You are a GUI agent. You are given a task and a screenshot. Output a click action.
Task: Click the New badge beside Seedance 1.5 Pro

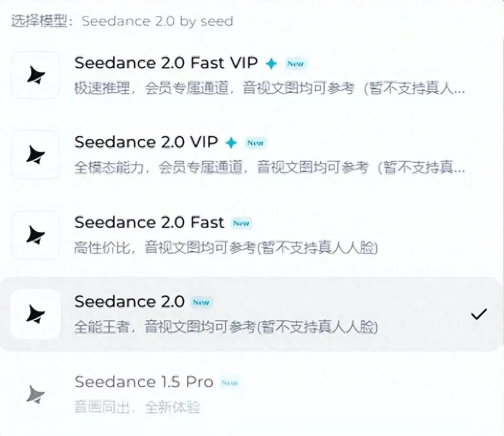click(230, 383)
